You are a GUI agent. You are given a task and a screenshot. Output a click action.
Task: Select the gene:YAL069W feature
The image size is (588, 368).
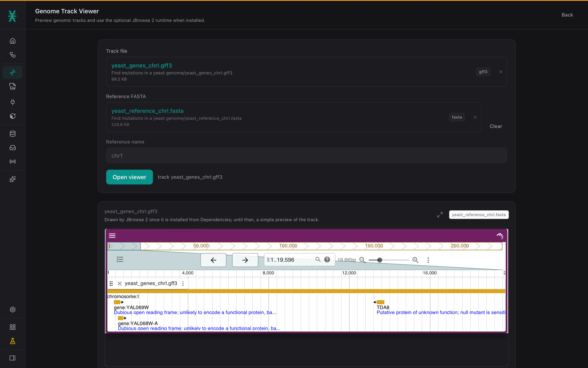click(117, 302)
